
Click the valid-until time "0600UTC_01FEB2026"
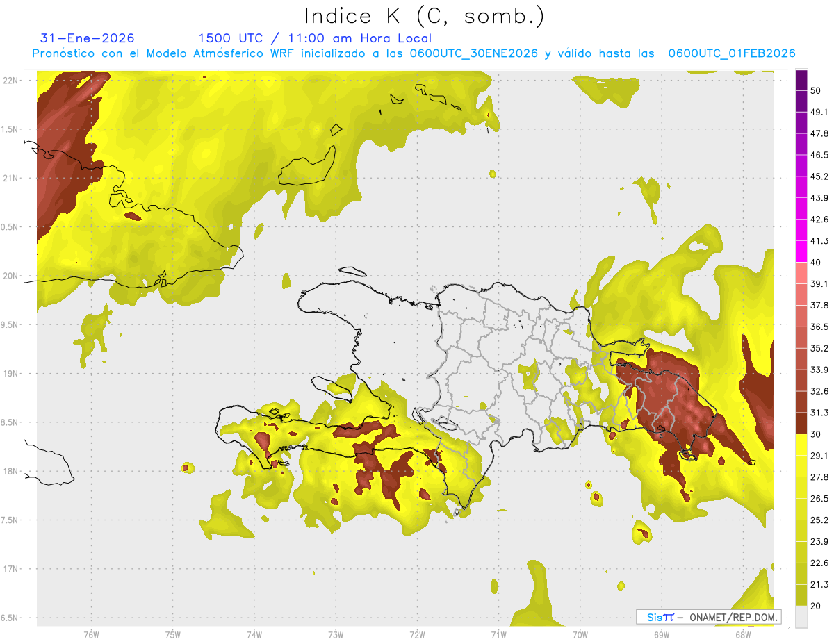click(731, 53)
